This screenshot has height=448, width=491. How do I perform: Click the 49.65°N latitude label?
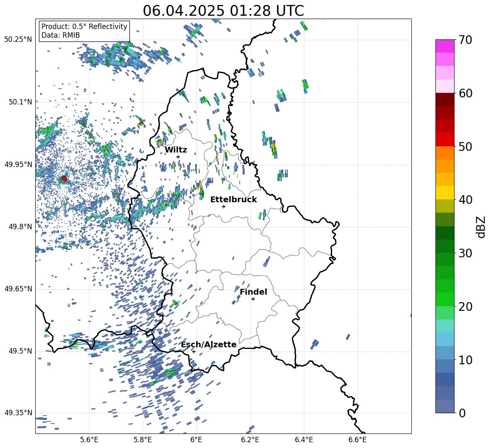point(18,289)
